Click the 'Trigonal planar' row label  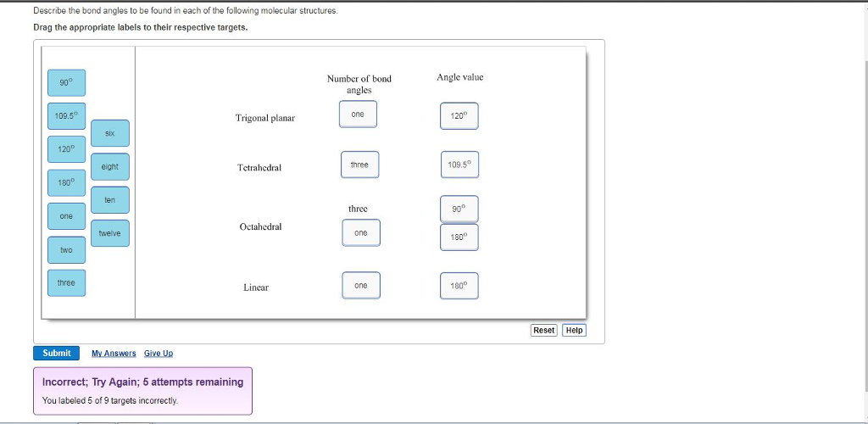tap(265, 118)
